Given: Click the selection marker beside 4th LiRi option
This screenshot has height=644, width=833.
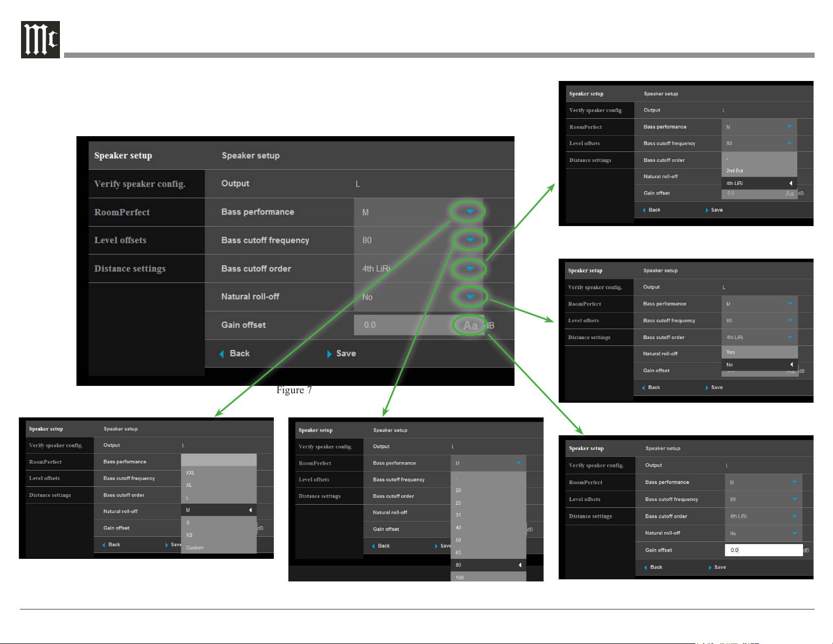Looking at the screenshot, I should pyautogui.click(x=790, y=183).
